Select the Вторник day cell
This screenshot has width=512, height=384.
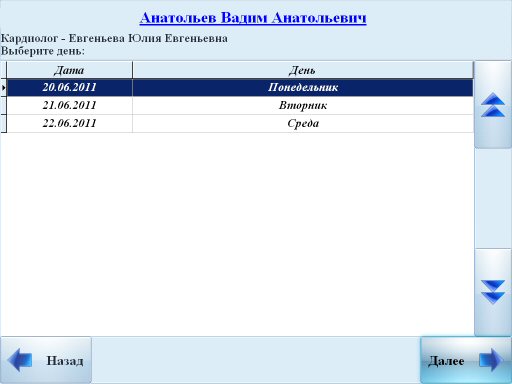coord(303,106)
